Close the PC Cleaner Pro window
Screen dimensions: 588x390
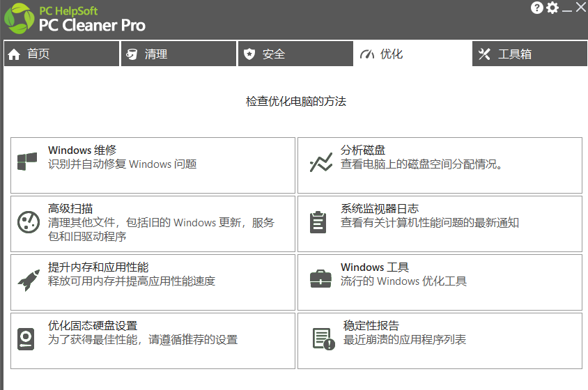(x=581, y=7)
